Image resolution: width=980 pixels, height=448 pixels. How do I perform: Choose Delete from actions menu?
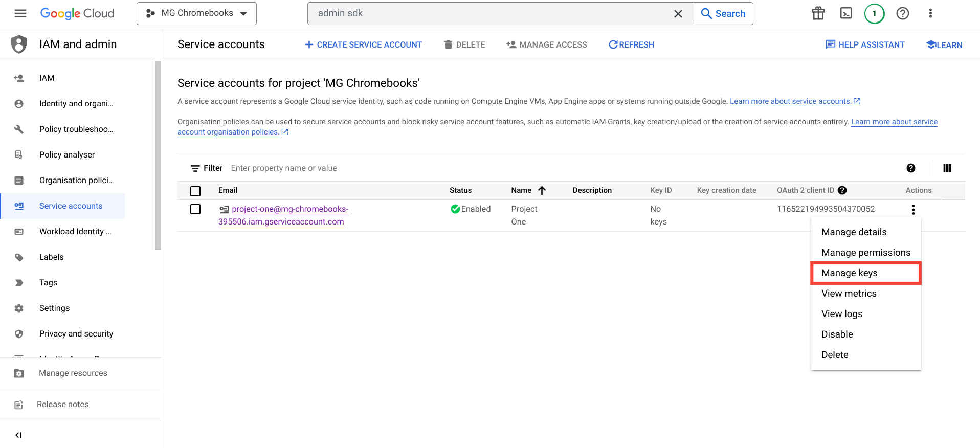[x=866, y=355]
